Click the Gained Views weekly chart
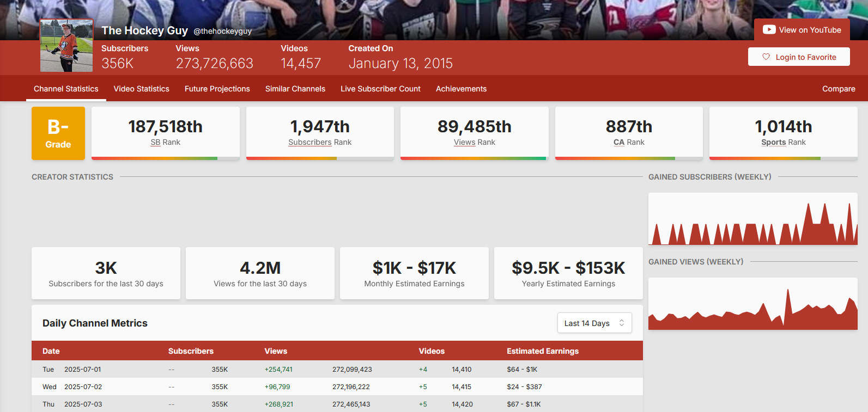The image size is (868, 412). tap(753, 304)
